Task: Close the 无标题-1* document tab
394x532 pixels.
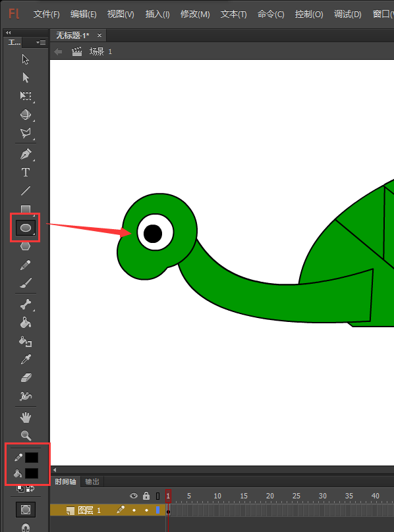Action: [x=99, y=36]
